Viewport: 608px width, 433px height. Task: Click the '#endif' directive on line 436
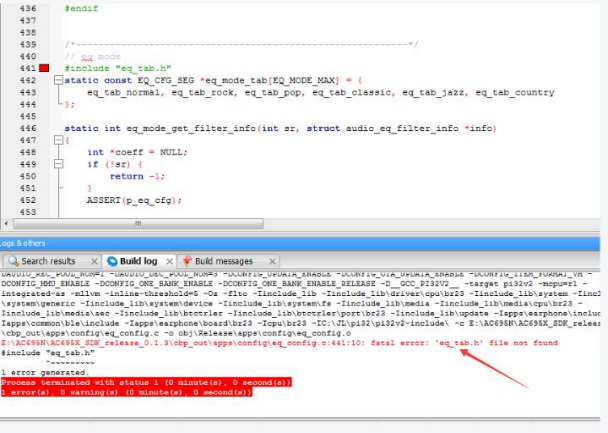pyautogui.click(x=81, y=9)
